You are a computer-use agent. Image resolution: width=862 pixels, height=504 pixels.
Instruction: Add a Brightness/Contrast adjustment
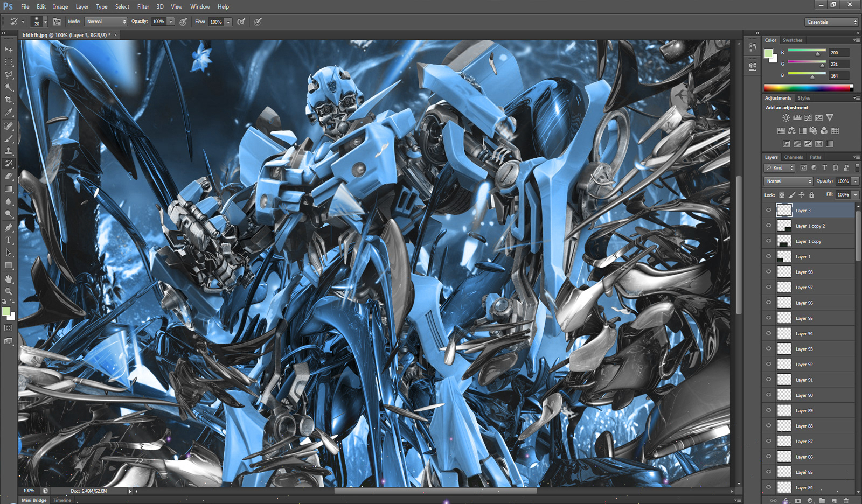(786, 117)
